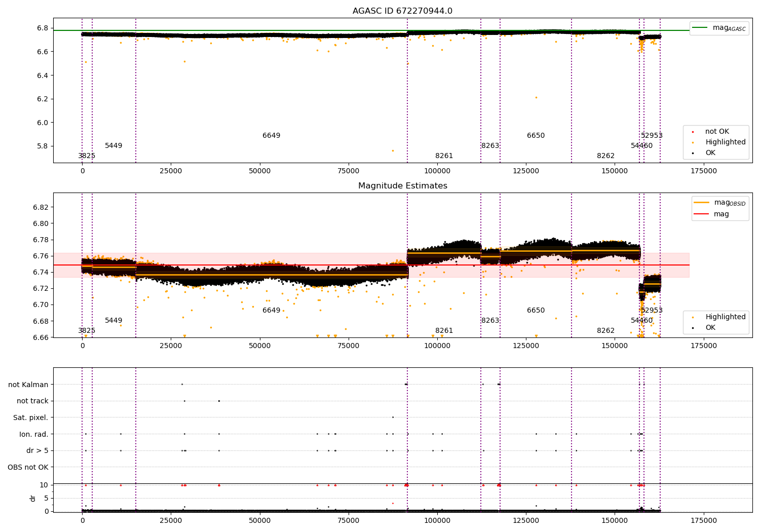This screenshot has height=532, width=760.
Task: Click y-axis tick 6.66 in middle plot
Action: click(41, 337)
